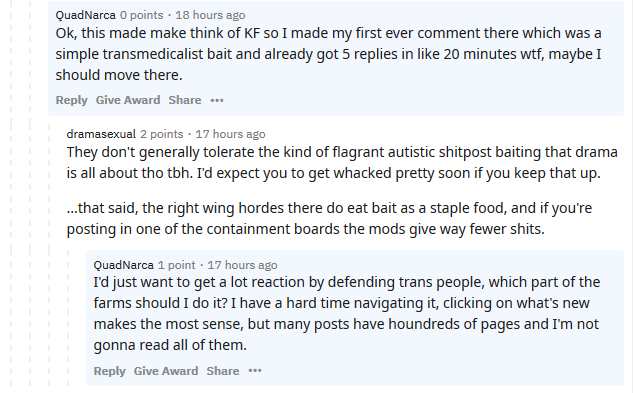633x393 pixels.
Task: Reply to QuadNarca's 'defending trans people' comment
Action: 109,371
